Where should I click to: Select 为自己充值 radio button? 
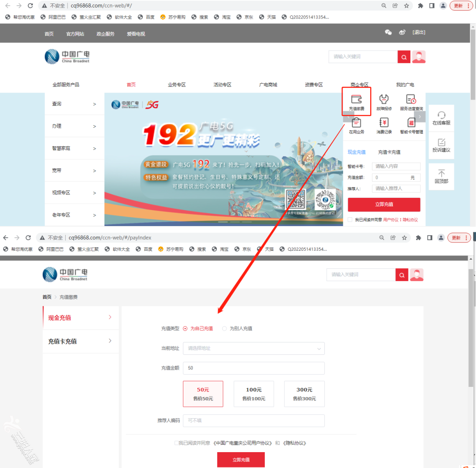point(185,328)
